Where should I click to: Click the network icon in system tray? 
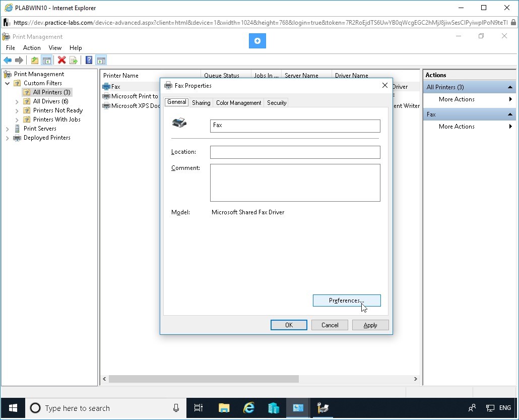490,408
